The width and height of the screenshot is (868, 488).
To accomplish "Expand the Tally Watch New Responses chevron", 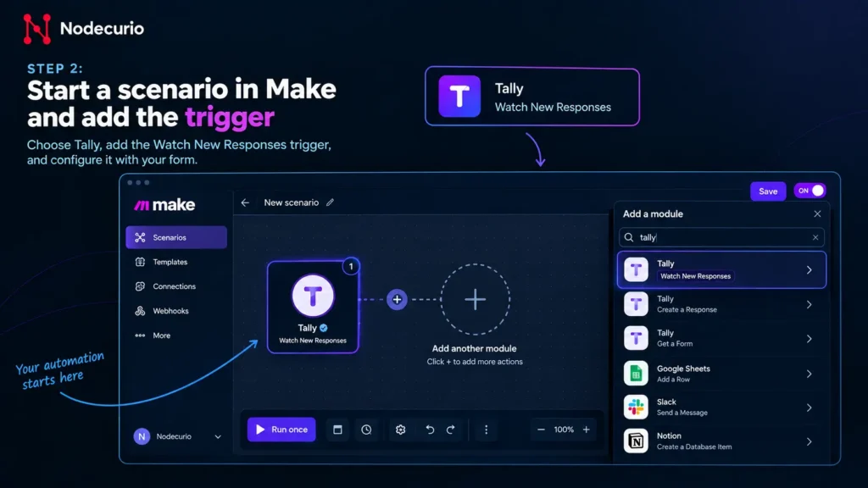I will click(x=809, y=270).
